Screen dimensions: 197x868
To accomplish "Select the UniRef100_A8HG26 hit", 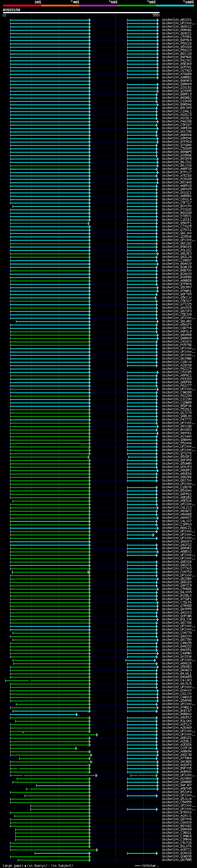I will 176,664.
